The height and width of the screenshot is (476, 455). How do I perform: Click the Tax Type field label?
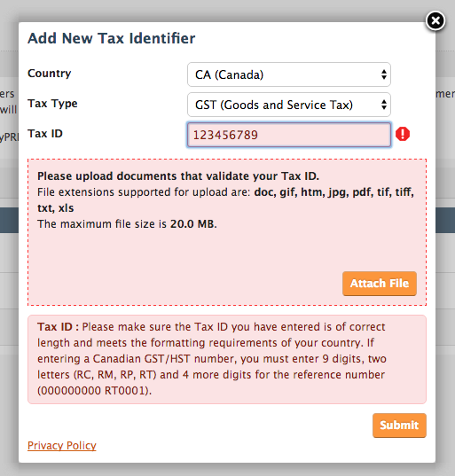point(52,104)
